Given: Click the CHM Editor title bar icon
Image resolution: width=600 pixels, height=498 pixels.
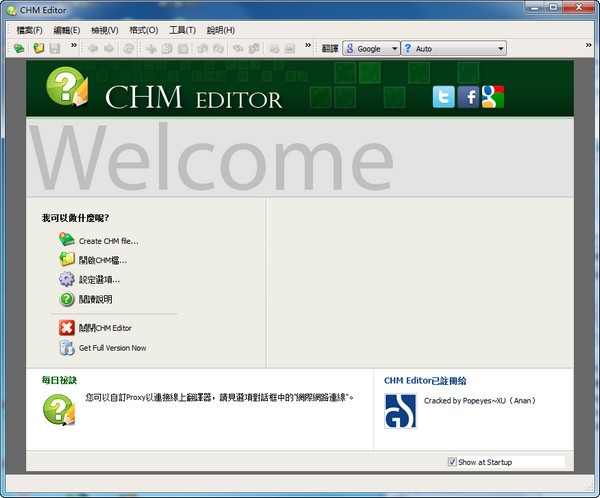Looking at the screenshot, I should pyautogui.click(x=11, y=10).
